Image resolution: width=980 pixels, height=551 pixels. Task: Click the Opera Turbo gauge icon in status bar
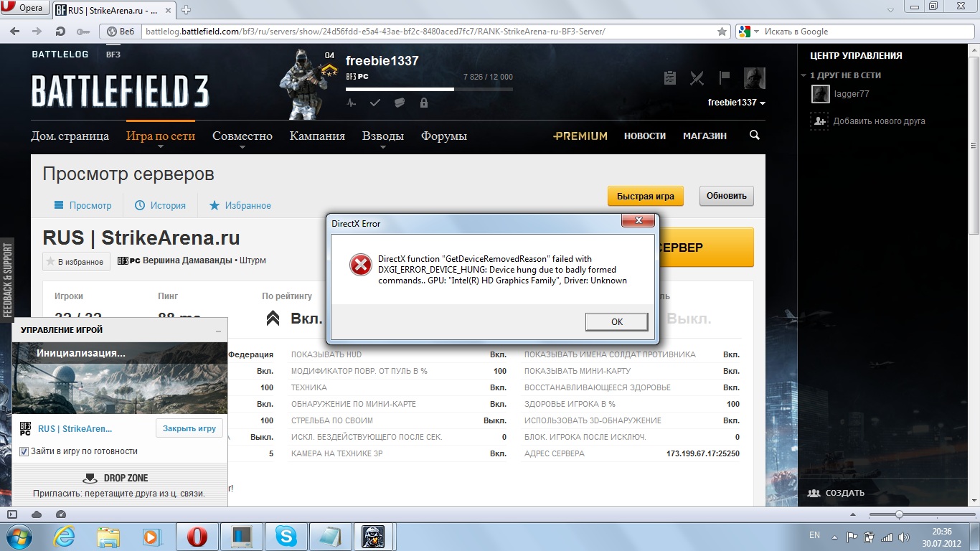[60, 514]
